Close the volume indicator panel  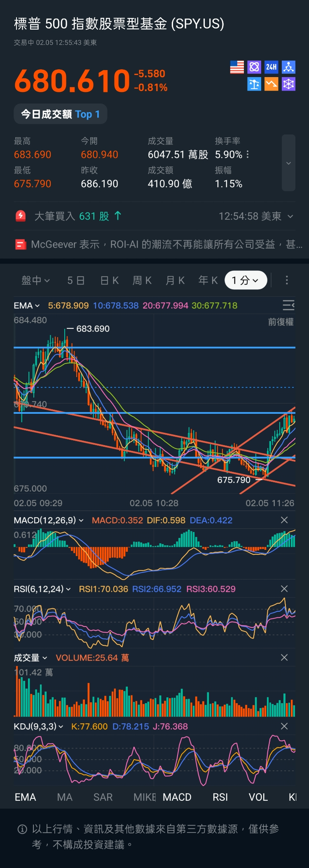[284, 658]
